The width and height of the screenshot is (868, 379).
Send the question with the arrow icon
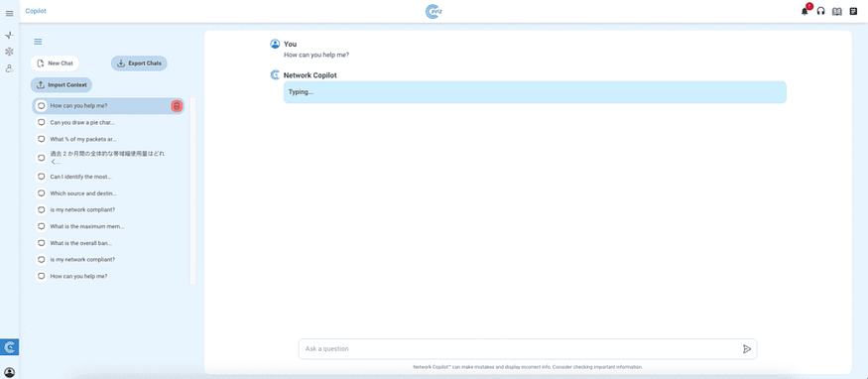coord(747,349)
